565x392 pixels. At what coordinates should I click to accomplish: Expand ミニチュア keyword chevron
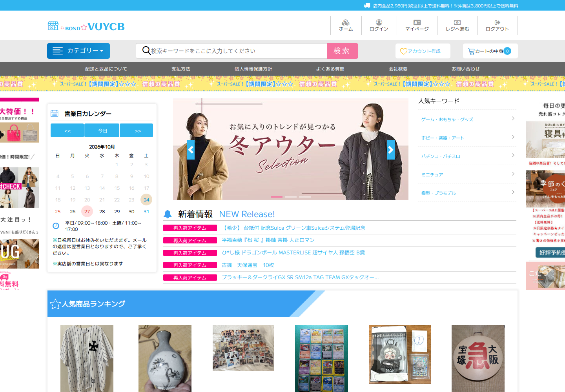point(513,174)
